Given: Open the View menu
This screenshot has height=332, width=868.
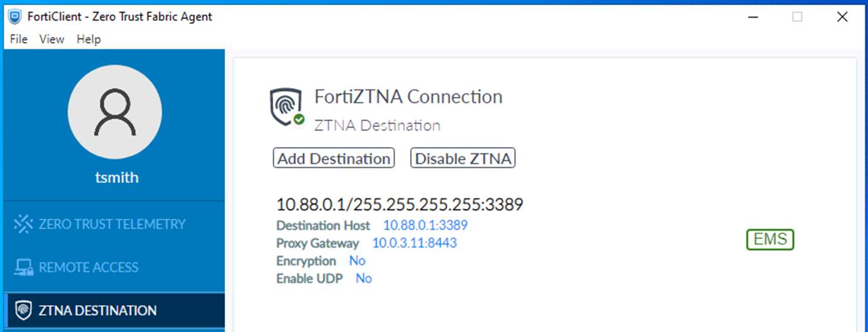Looking at the screenshot, I should (52, 39).
